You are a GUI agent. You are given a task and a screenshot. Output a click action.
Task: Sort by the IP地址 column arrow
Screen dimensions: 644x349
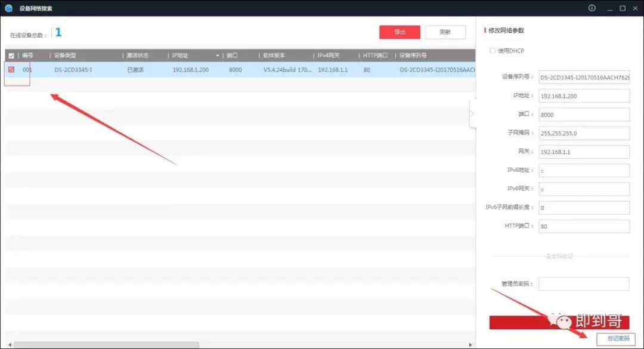[x=217, y=55]
